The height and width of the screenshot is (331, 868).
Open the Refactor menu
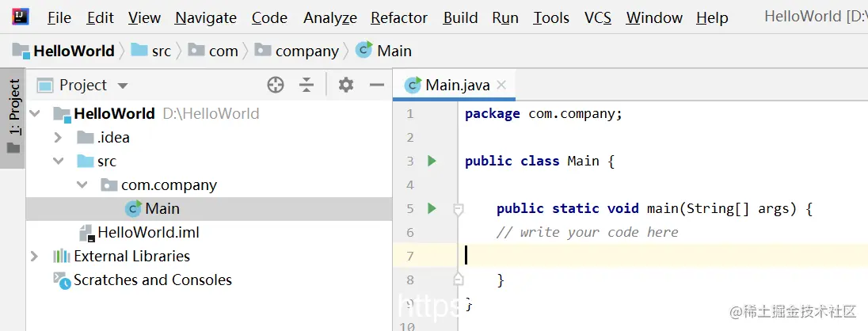[x=399, y=17]
